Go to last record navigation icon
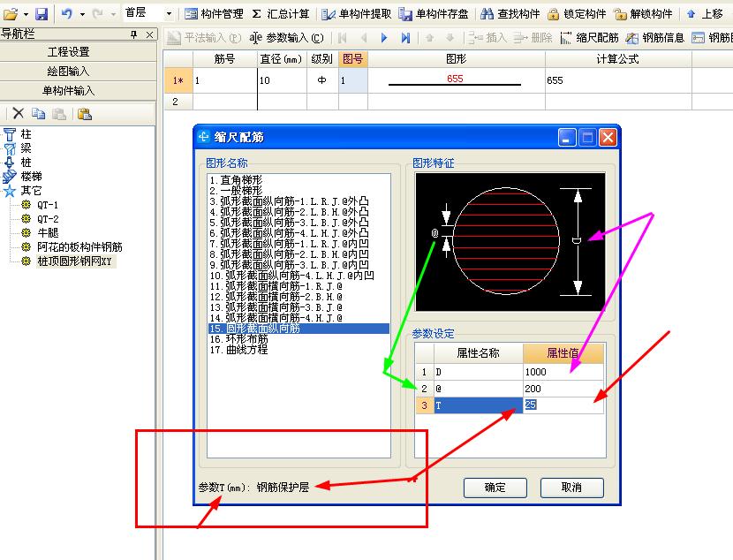733x560 pixels. tap(405, 38)
